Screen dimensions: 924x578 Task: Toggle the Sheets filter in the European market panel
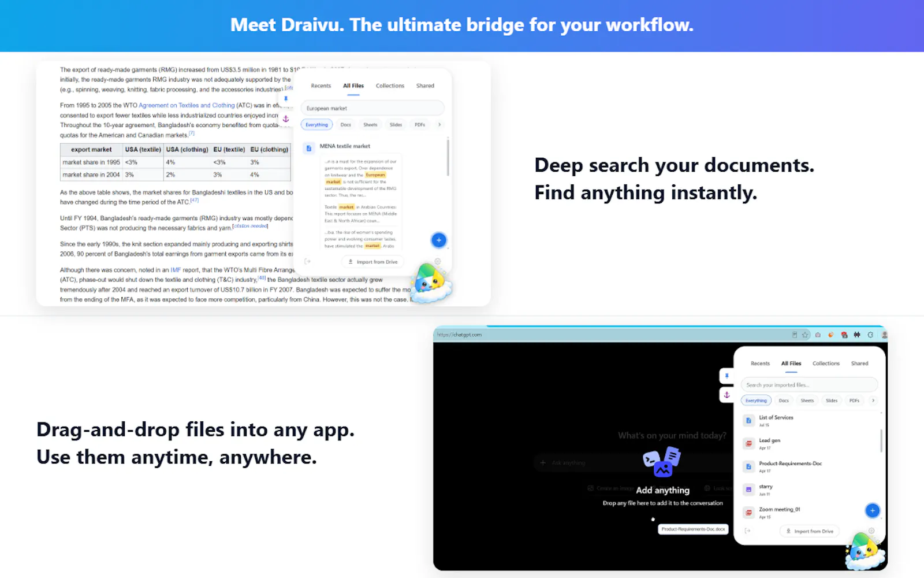pyautogui.click(x=370, y=125)
